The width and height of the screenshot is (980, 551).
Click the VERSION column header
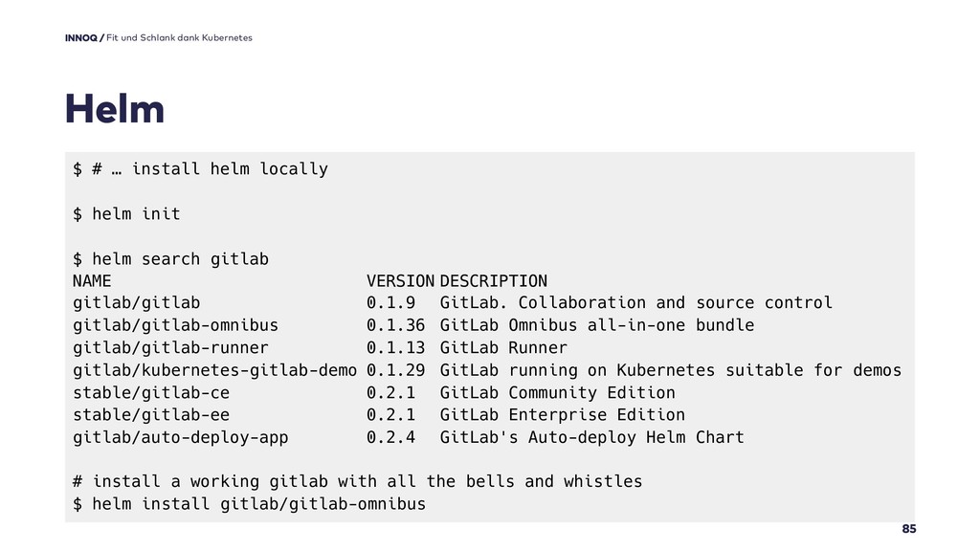pyautogui.click(x=400, y=281)
